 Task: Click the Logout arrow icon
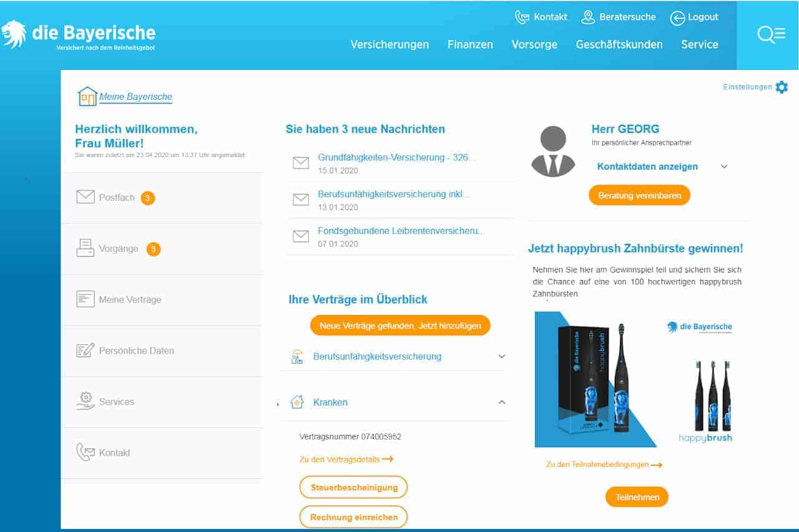point(677,18)
